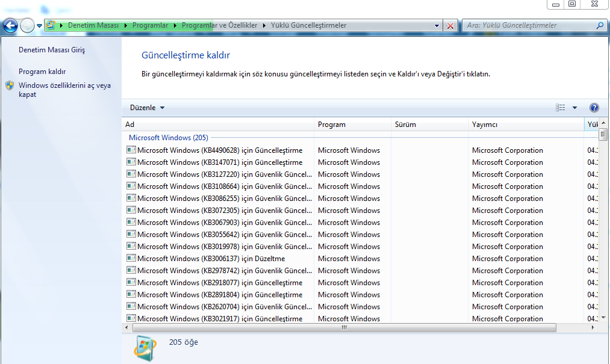
Task: Select update KB2891804 row
Action: [360, 295]
